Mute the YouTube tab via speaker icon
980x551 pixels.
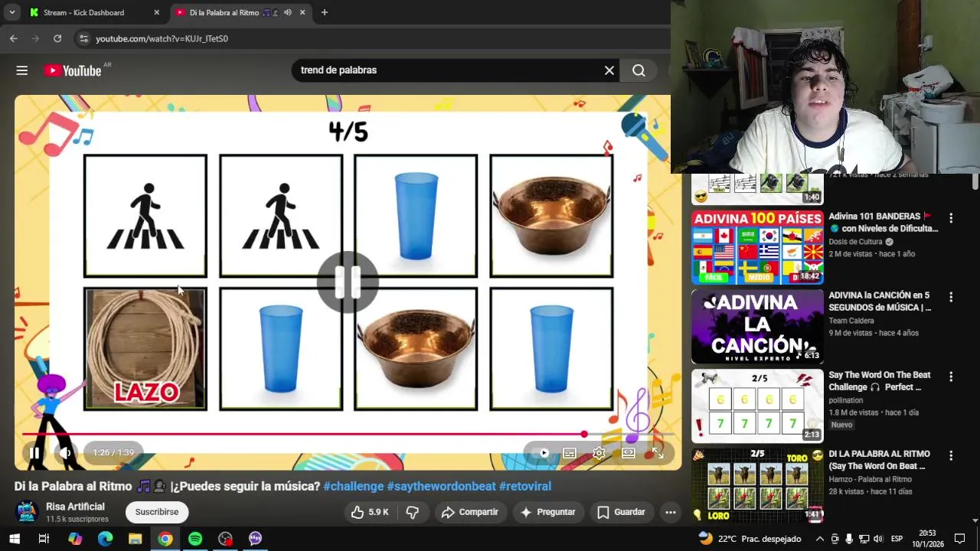coord(288,12)
